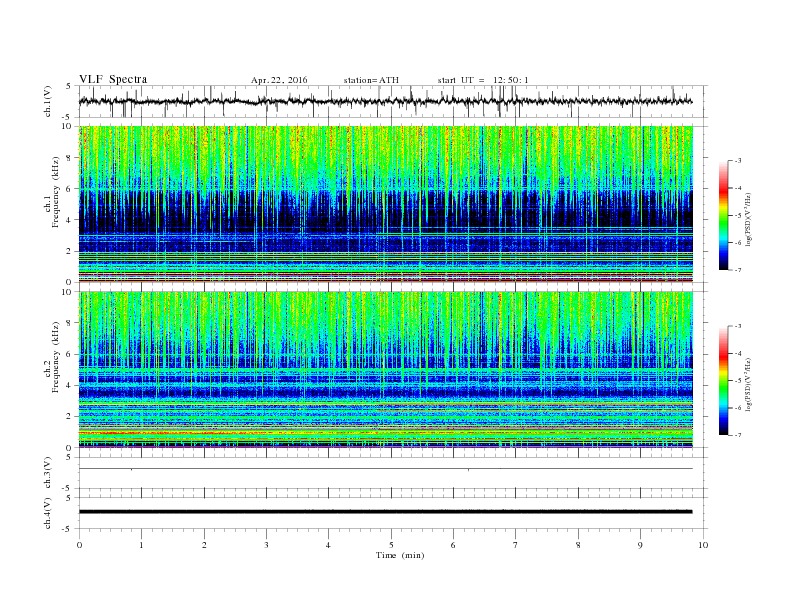The width and height of the screenshot is (792, 612).
Task: Click time-axis tick label "10"
Action: (703, 545)
